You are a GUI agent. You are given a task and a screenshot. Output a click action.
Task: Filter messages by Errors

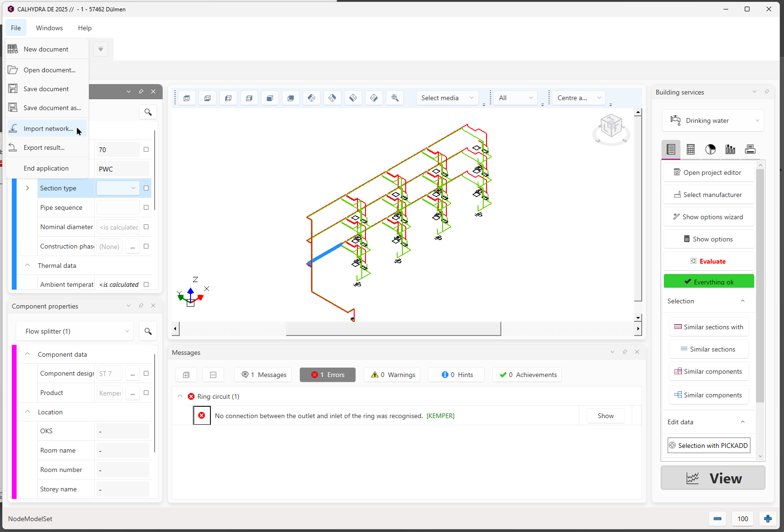coord(328,375)
